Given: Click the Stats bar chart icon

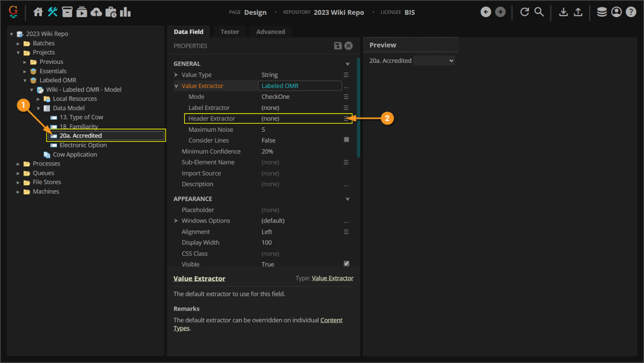Looking at the screenshot, I should pos(126,12).
